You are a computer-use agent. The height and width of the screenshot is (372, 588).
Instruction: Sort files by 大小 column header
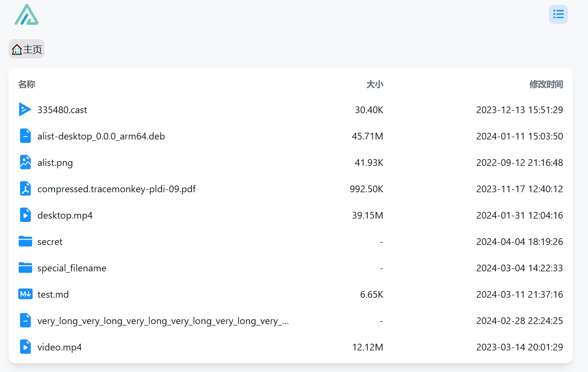[x=375, y=84]
